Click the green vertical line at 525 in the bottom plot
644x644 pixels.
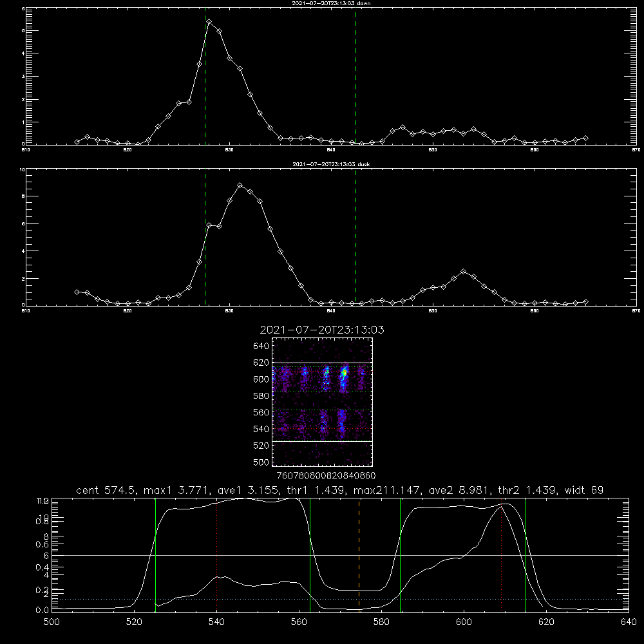coord(155,554)
